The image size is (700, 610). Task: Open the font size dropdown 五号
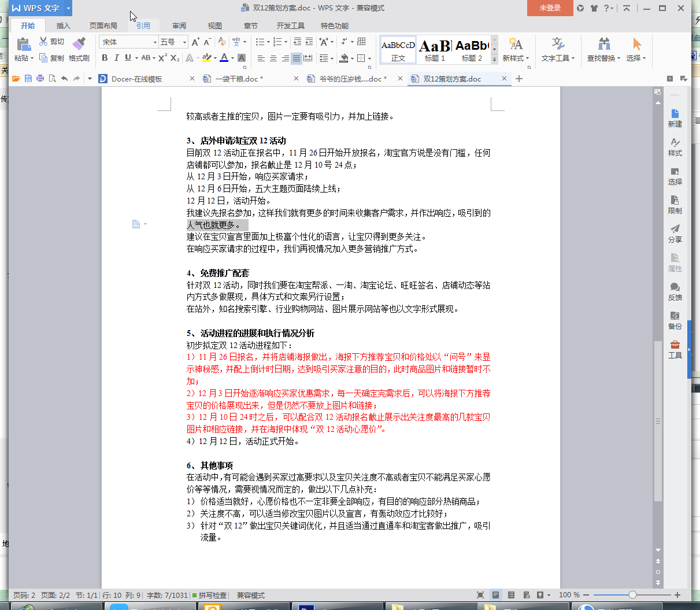pos(184,42)
